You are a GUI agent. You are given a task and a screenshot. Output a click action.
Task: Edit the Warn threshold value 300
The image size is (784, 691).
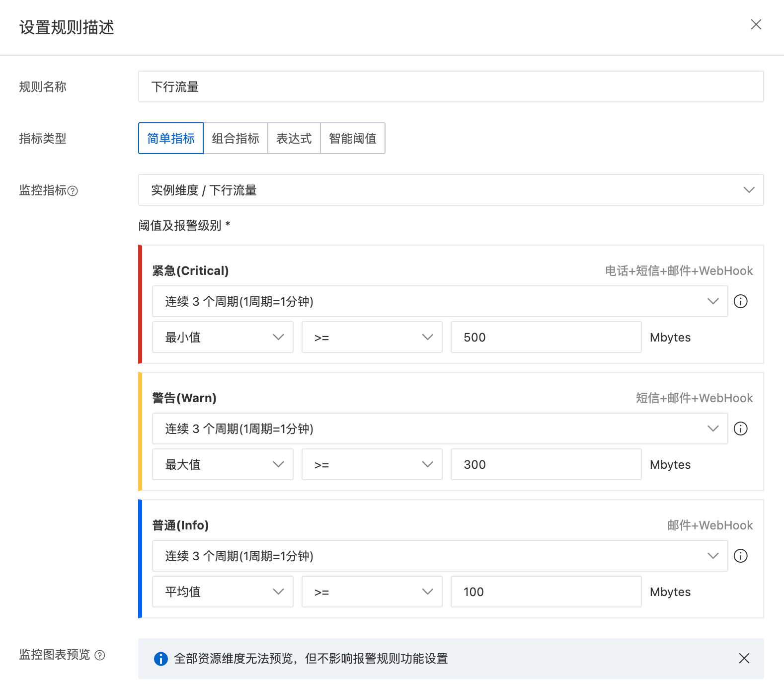click(546, 464)
